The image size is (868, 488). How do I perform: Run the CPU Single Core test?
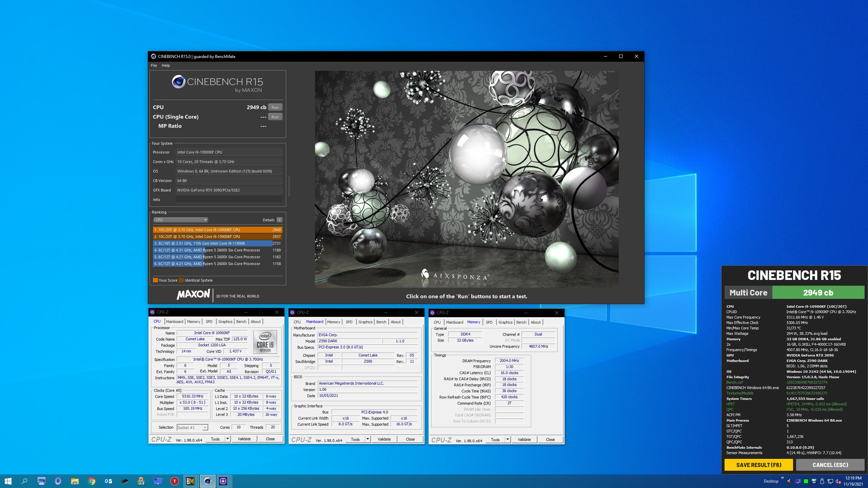tap(275, 117)
